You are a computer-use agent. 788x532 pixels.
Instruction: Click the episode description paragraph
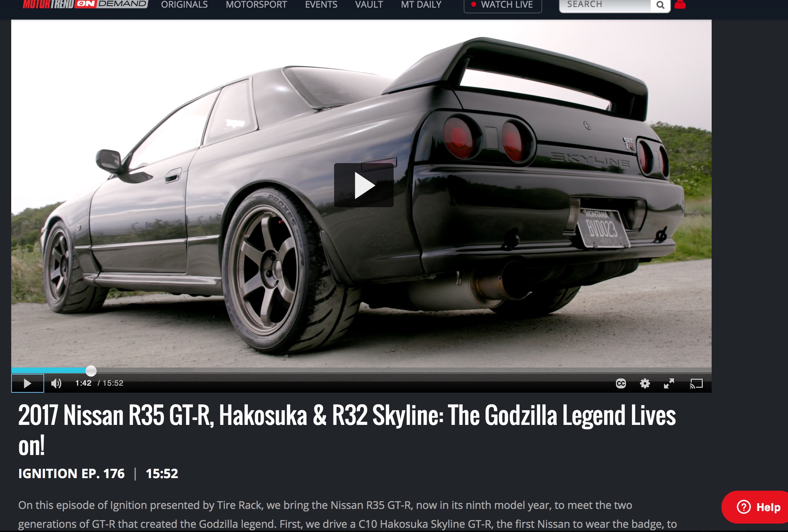347,514
